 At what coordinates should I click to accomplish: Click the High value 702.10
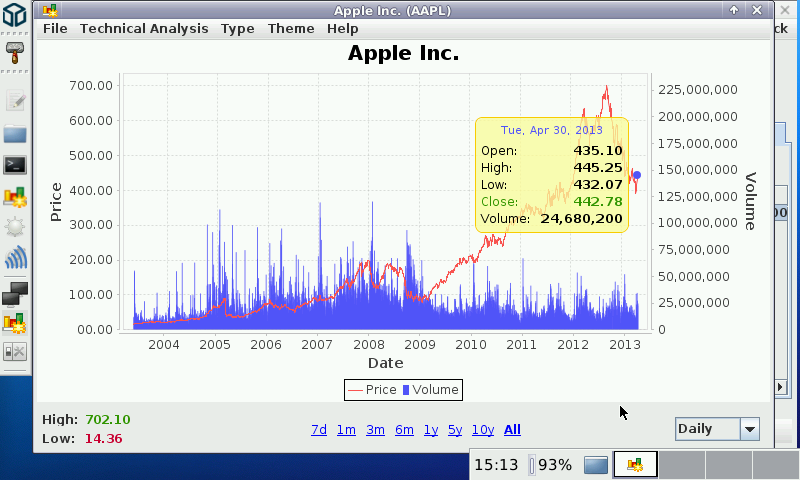point(108,419)
